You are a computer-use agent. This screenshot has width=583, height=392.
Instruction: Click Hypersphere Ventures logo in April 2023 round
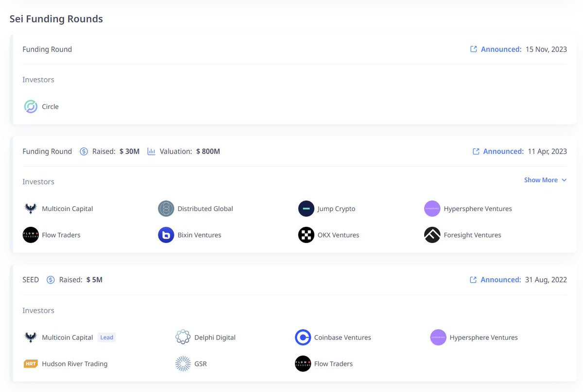432,209
